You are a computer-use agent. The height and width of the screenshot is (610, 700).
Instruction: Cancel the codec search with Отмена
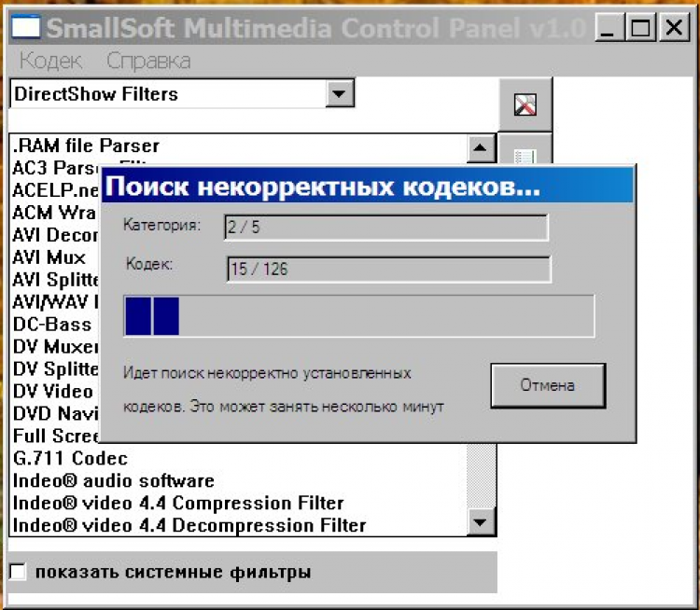tap(548, 385)
